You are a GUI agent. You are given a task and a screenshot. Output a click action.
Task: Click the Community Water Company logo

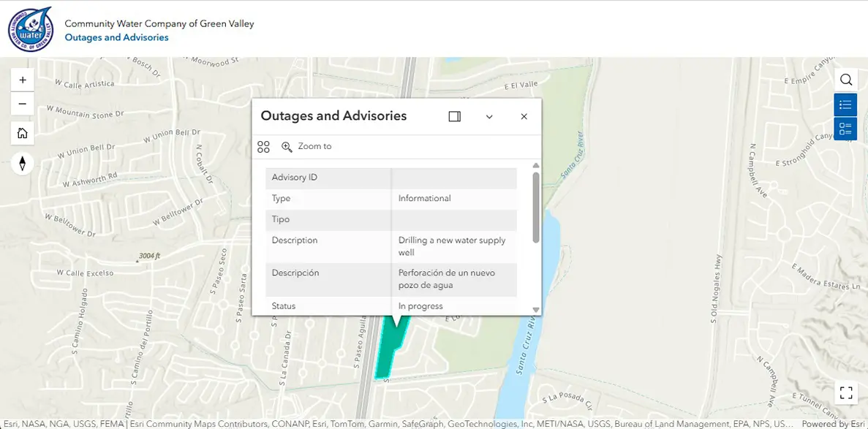(31, 29)
